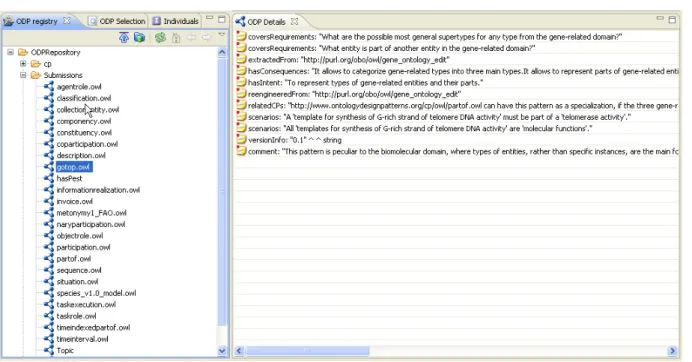Viewport: 692px width, 362px height.
Task: Click the annotation icon beside hasIntent row
Action: (241, 82)
